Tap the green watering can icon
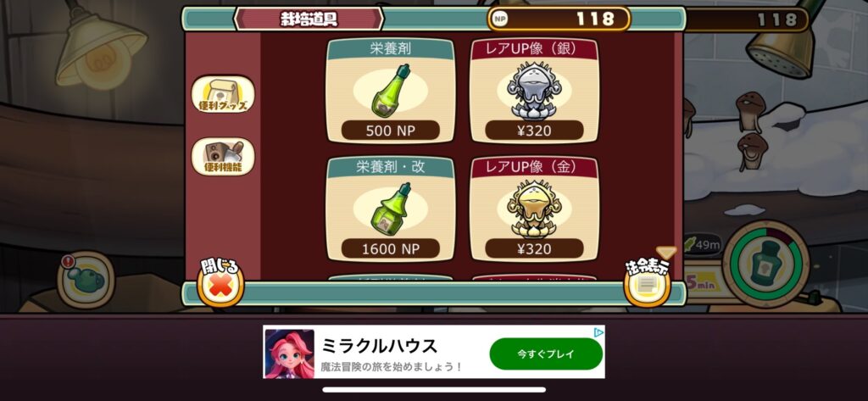The image size is (868, 401). tap(86, 279)
